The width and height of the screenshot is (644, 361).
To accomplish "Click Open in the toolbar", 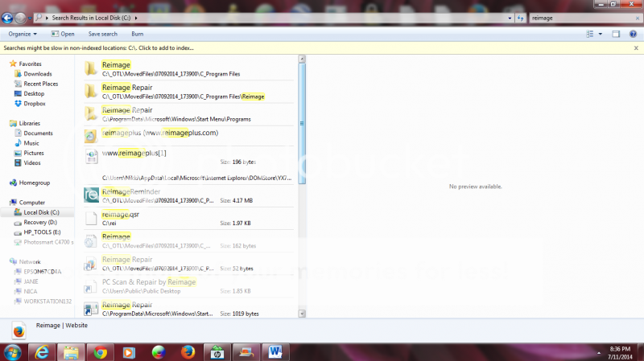I will point(63,34).
